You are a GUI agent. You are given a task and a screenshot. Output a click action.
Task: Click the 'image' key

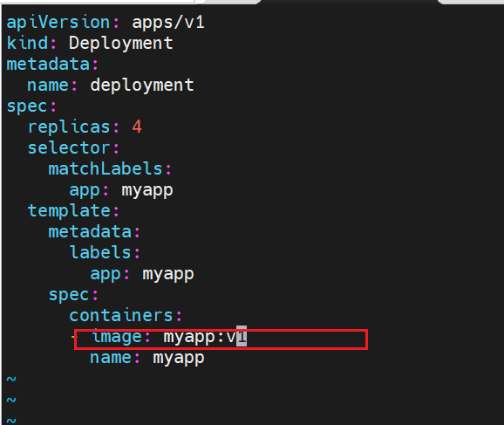(x=117, y=337)
